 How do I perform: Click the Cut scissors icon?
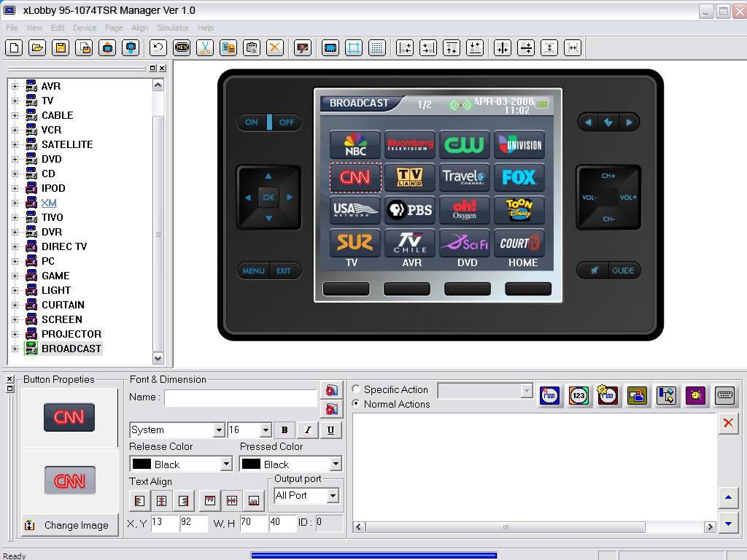205,47
